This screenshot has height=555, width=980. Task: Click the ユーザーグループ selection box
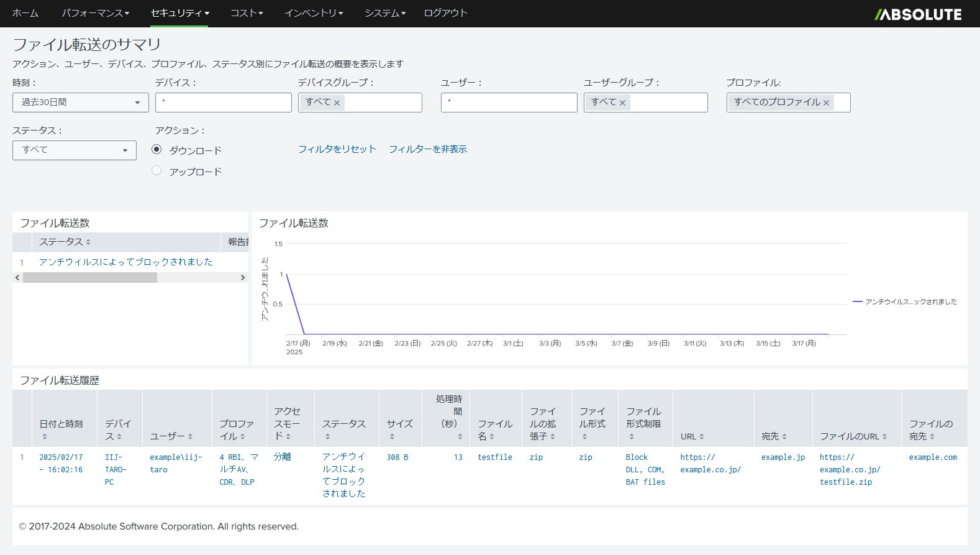click(646, 103)
